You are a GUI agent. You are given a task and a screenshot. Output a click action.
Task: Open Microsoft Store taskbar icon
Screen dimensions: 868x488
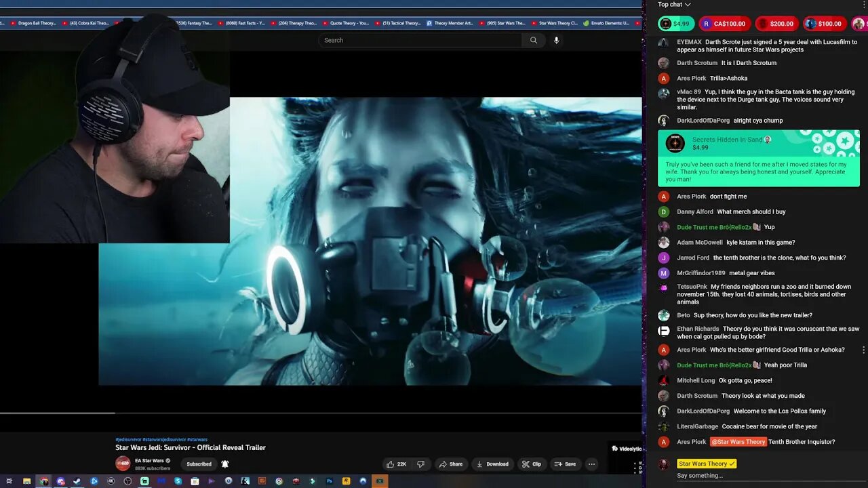pyautogui.click(x=195, y=481)
